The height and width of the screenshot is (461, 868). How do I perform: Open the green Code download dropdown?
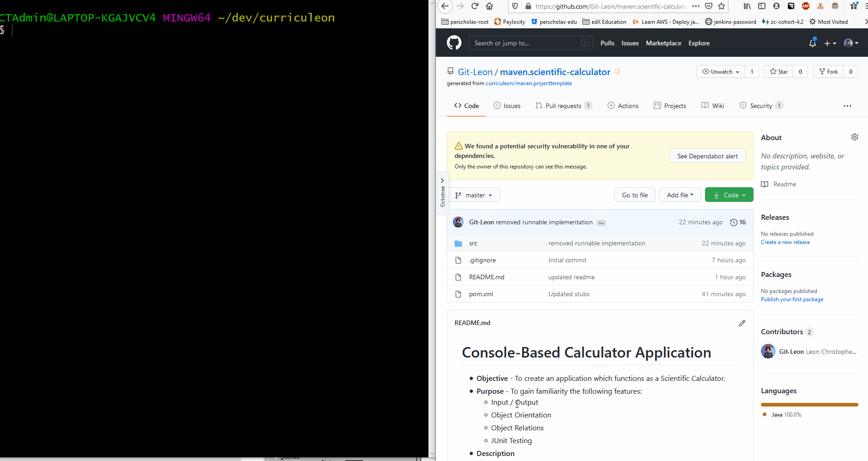click(x=729, y=195)
